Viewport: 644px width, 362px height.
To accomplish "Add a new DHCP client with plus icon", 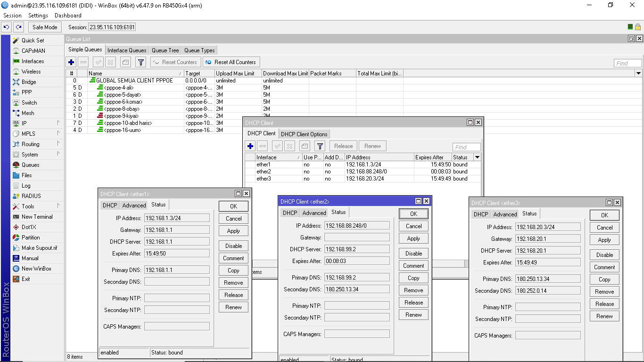I will 250,146.
